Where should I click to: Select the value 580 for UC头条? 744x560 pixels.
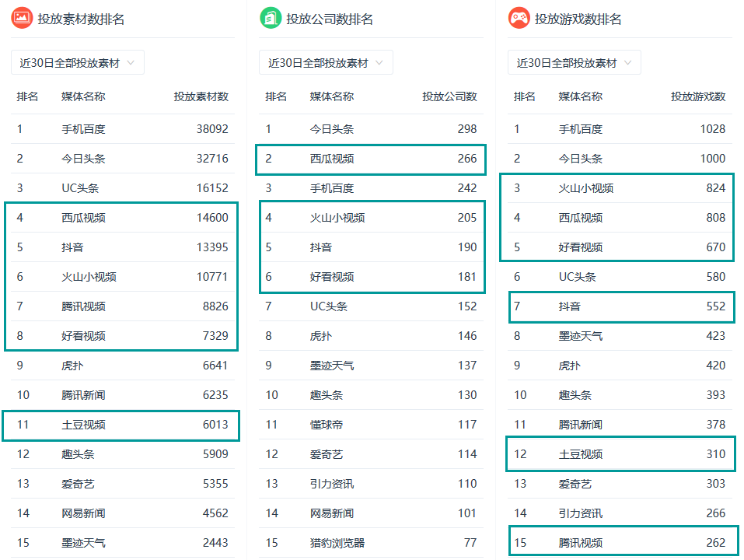(x=716, y=277)
